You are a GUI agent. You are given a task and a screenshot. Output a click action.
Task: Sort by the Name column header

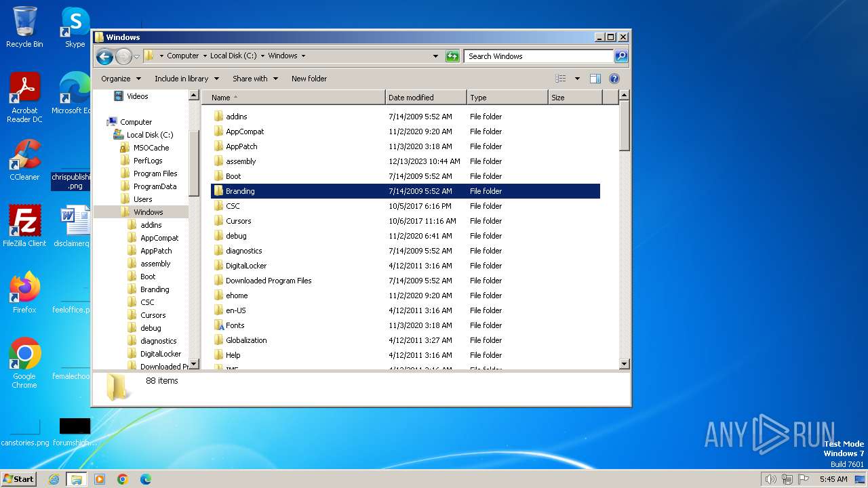point(294,98)
